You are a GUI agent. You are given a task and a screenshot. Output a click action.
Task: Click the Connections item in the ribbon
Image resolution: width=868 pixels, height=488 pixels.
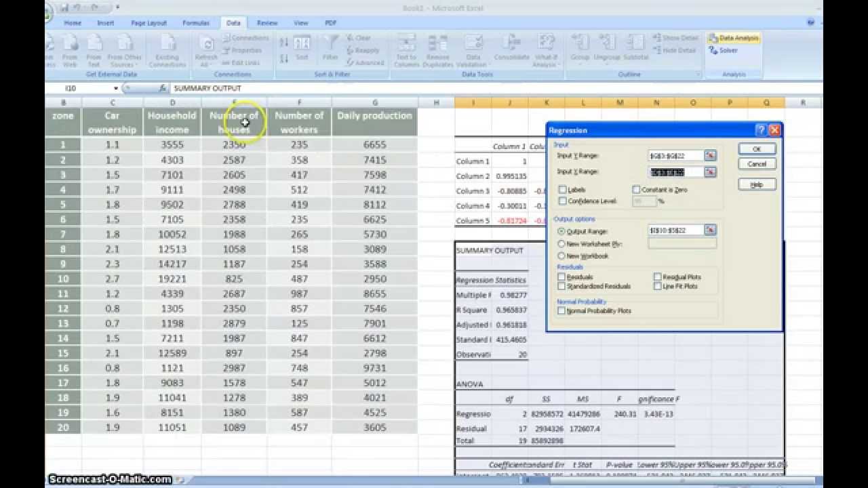[x=245, y=38]
